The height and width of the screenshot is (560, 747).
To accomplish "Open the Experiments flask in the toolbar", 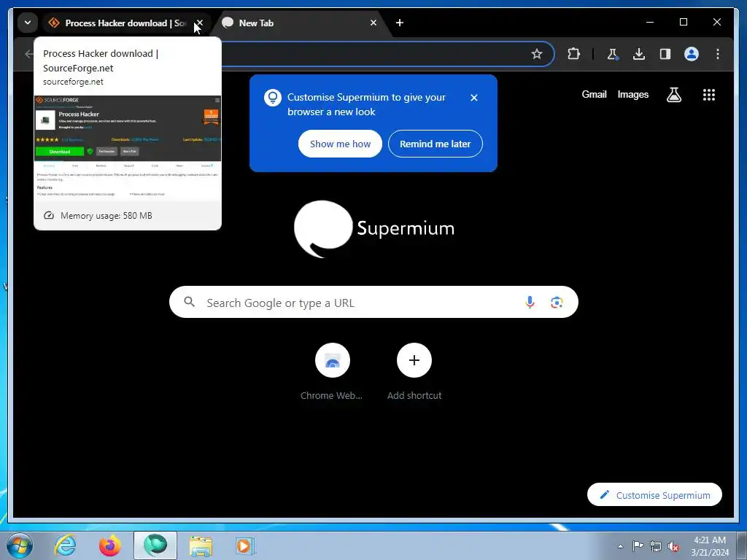I will coord(613,54).
